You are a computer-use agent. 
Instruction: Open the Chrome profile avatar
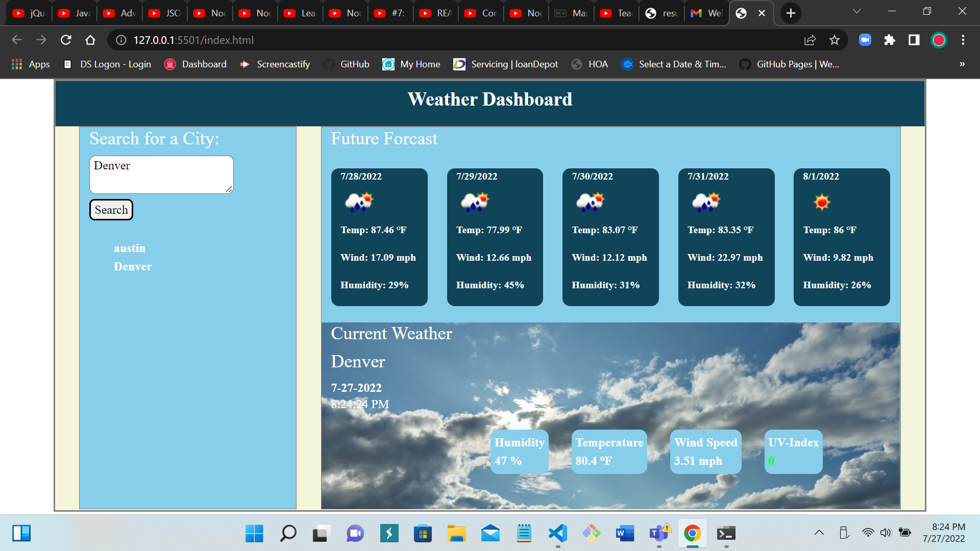939,40
